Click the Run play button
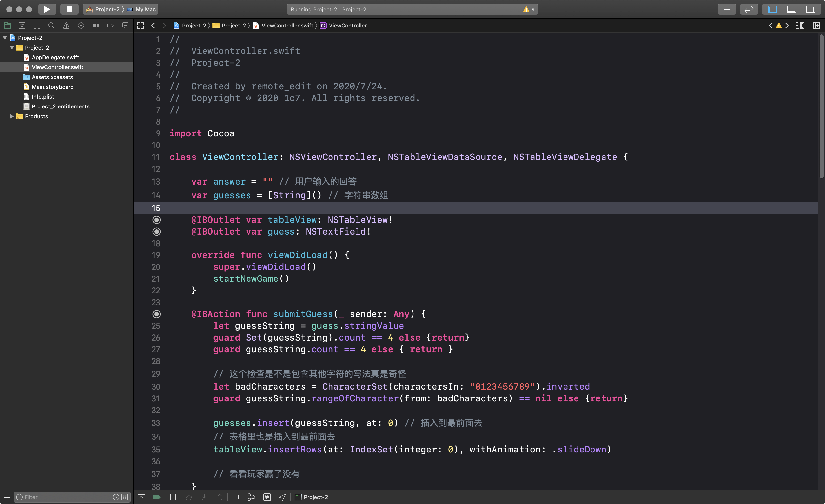The width and height of the screenshot is (825, 504). click(47, 9)
